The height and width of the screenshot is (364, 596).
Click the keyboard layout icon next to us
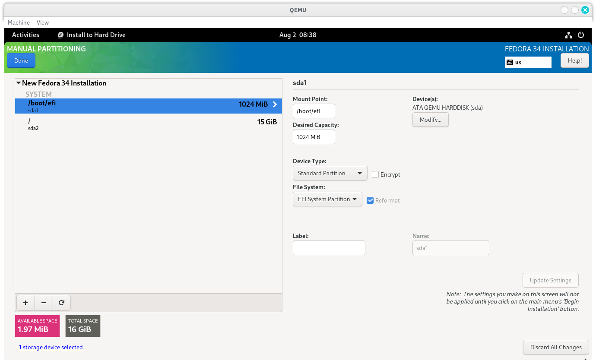click(x=510, y=62)
